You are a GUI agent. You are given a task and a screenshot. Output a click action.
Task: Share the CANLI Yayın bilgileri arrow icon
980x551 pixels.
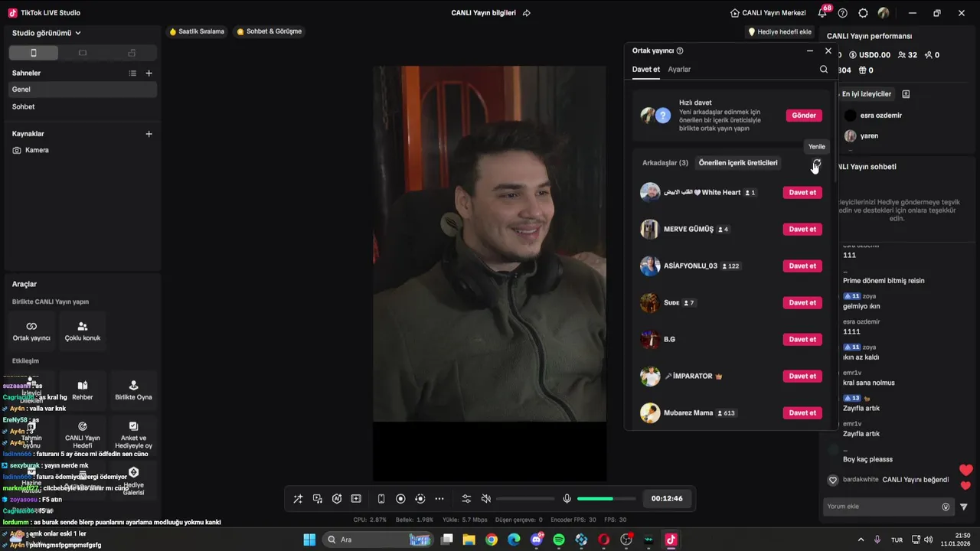[x=526, y=13]
